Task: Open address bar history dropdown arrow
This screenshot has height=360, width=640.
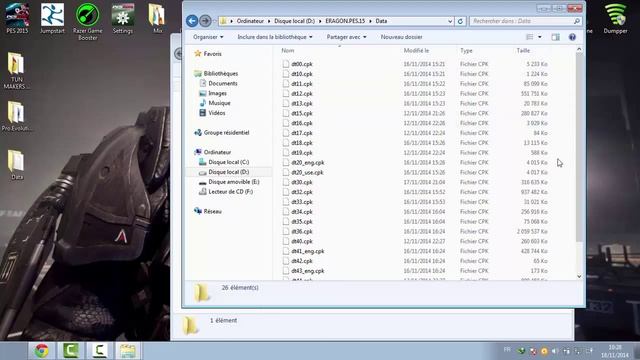Action: [450, 21]
